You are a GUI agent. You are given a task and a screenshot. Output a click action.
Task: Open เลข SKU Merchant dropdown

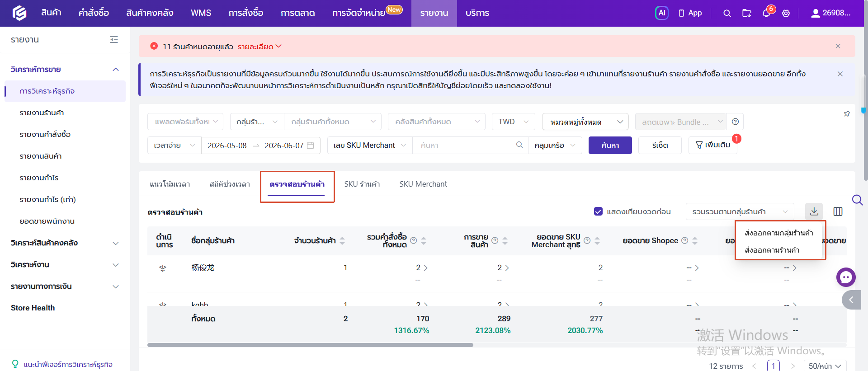point(370,145)
